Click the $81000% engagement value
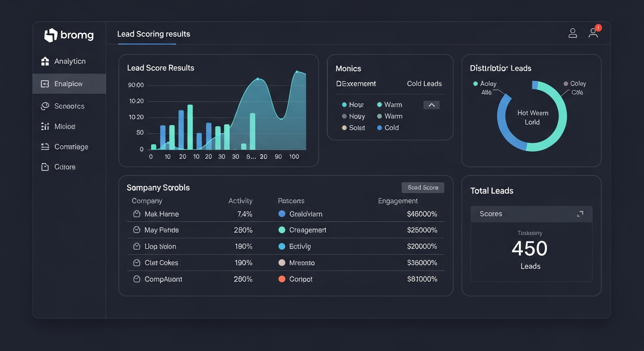 click(x=422, y=279)
